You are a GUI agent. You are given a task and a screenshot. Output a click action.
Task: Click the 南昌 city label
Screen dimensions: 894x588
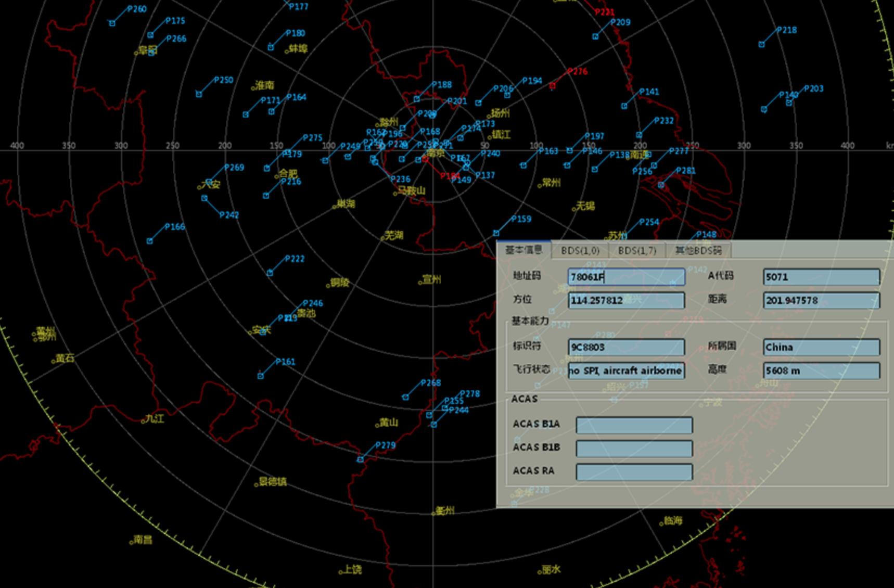(x=143, y=540)
